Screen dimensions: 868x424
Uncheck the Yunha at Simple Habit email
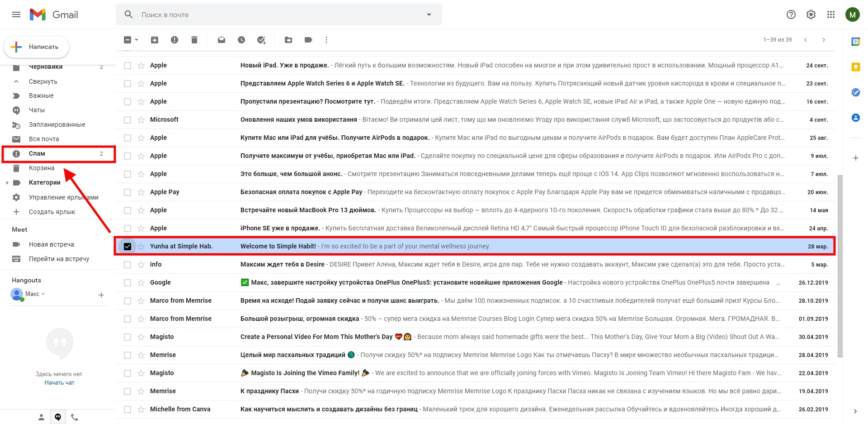[127, 247]
